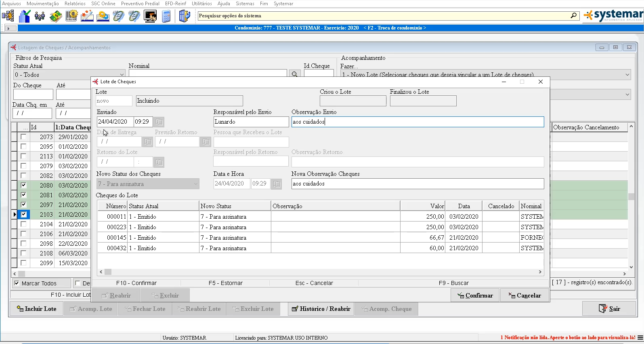The height and width of the screenshot is (344, 644).
Task: Click the Observação Envio text field
Action: pyautogui.click(x=417, y=122)
